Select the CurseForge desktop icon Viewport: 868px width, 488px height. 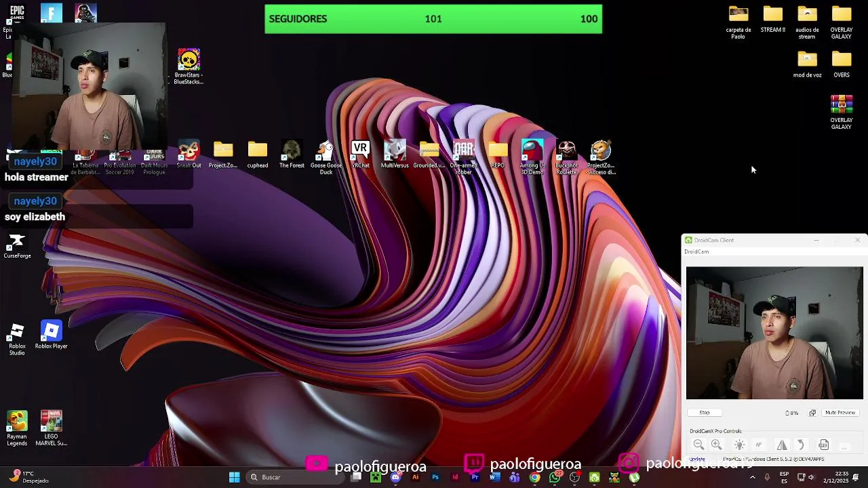[17, 246]
